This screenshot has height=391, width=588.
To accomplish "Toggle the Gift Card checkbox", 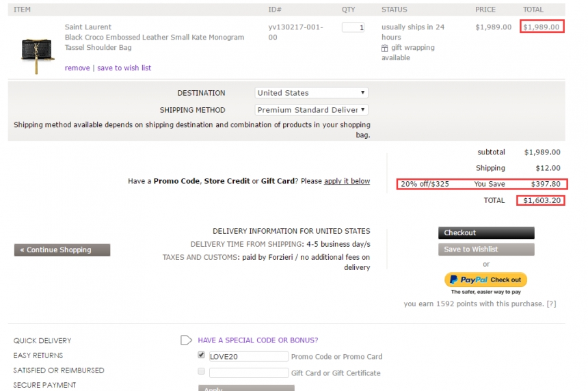I will (202, 371).
